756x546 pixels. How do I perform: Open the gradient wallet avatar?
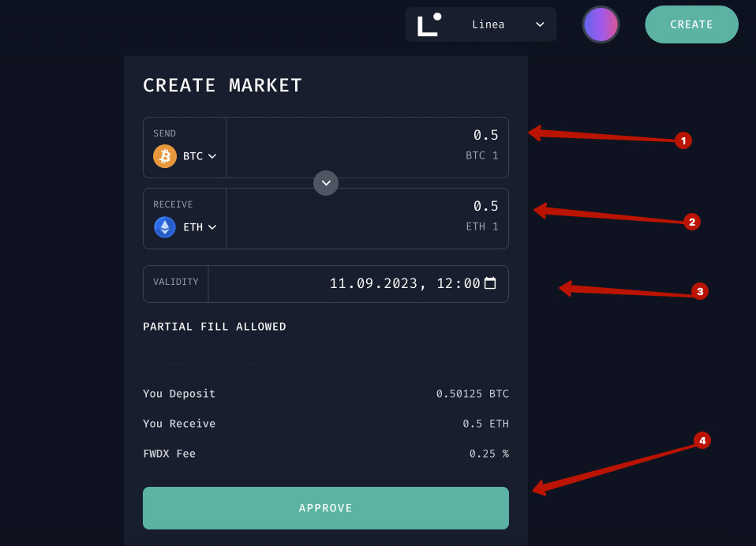click(601, 24)
